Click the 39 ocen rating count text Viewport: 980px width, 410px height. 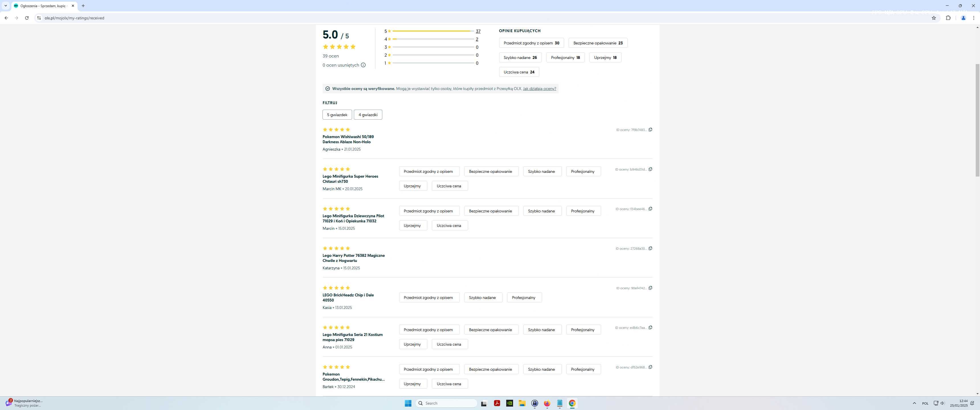tap(330, 56)
